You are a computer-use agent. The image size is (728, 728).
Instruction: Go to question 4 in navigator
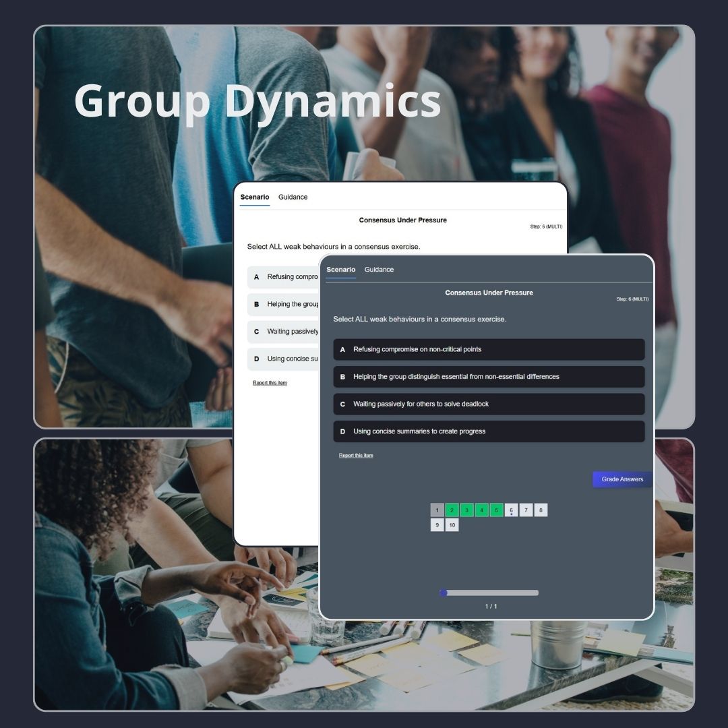(482, 510)
